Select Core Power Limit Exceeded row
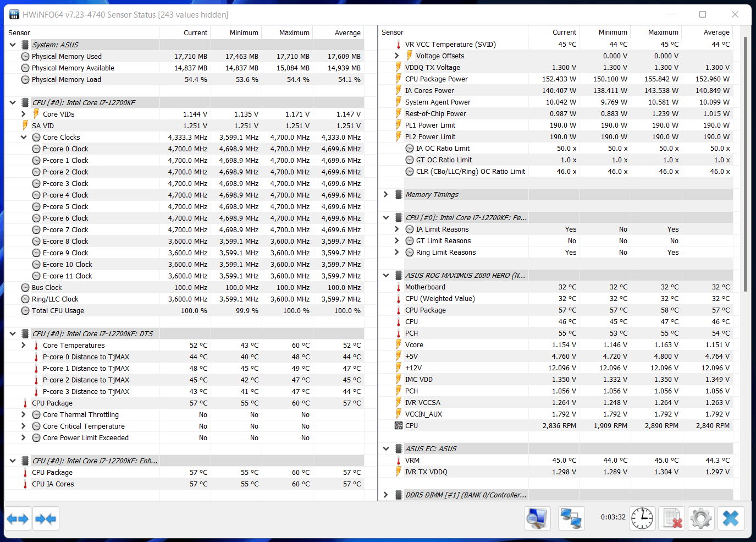The height and width of the screenshot is (542, 756). tap(184, 438)
